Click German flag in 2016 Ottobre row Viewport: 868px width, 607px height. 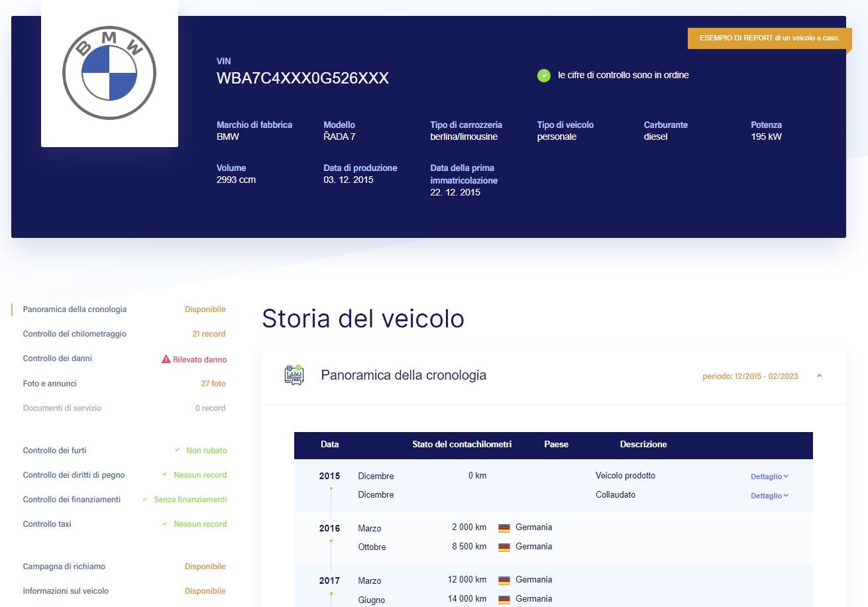[x=504, y=547]
